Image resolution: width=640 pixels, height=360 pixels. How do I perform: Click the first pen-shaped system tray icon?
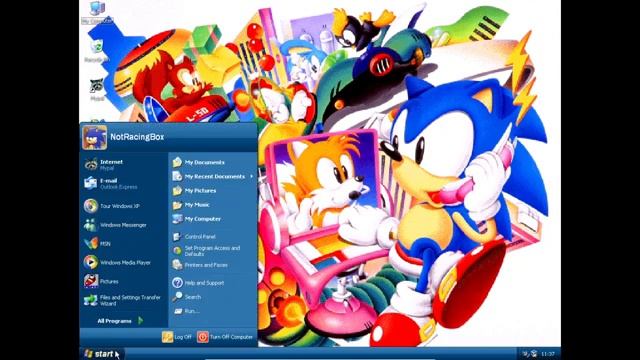pyautogui.click(x=526, y=354)
